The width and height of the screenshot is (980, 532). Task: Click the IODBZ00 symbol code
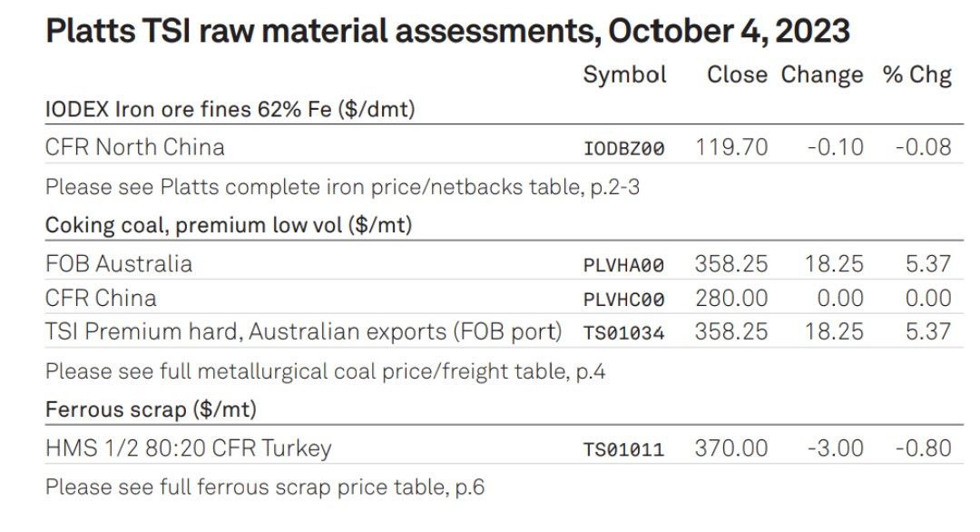pos(623,149)
